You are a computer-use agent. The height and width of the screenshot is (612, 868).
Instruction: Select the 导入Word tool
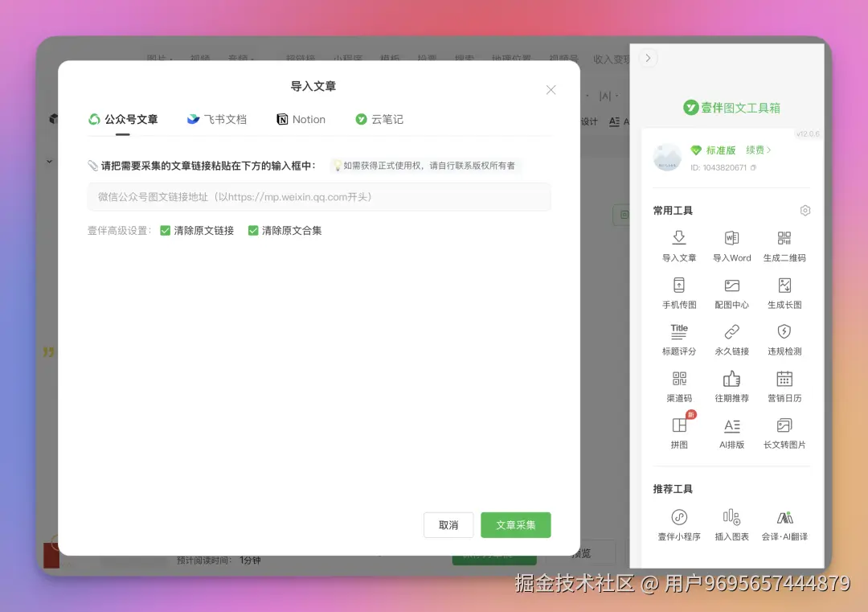coord(731,245)
